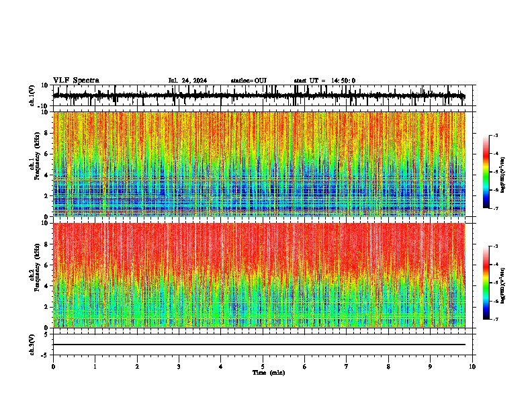Click the '4' kHz tick on ch.1 frequency axis
Viewport: 532px width, 411px height.
[x=46, y=175]
